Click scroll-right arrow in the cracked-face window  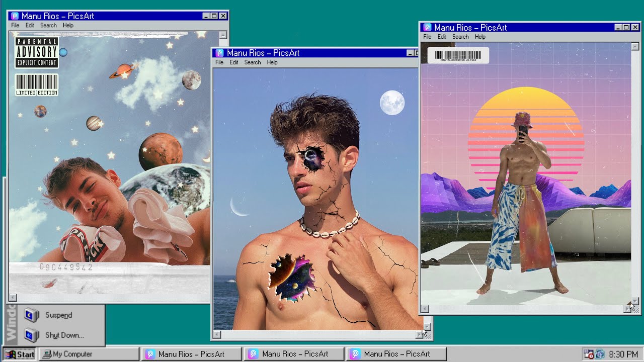click(x=419, y=334)
